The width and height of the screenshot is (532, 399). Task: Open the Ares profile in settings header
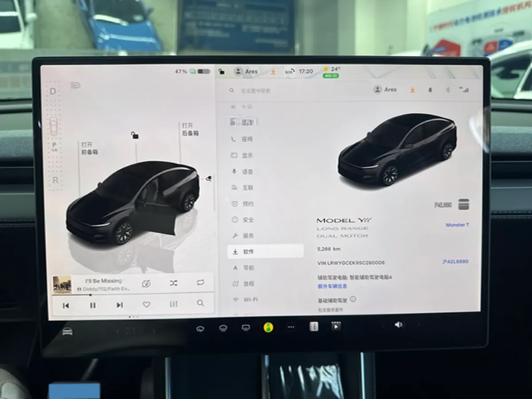point(385,90)
